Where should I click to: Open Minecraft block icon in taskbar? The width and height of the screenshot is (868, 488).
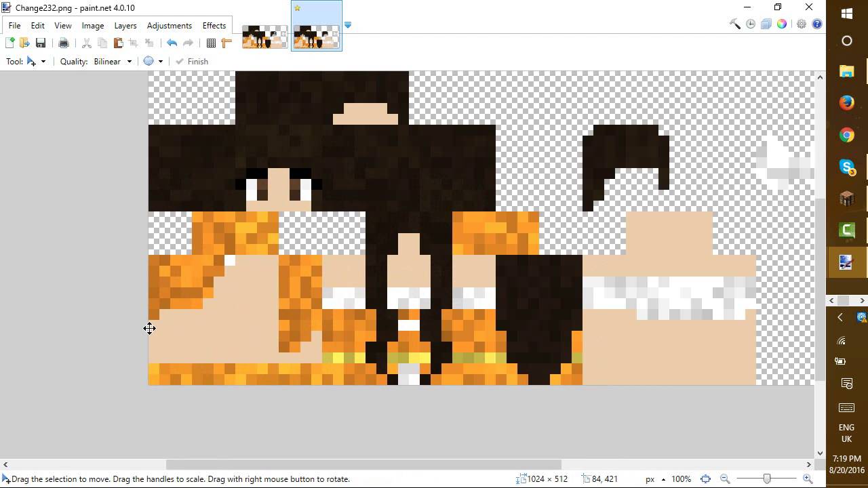pos(847,199)
